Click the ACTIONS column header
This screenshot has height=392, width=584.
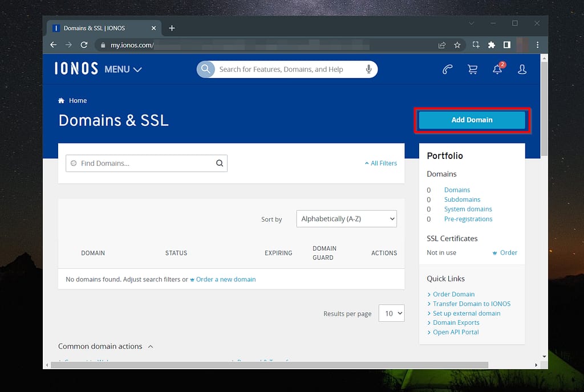pos(384,253)
